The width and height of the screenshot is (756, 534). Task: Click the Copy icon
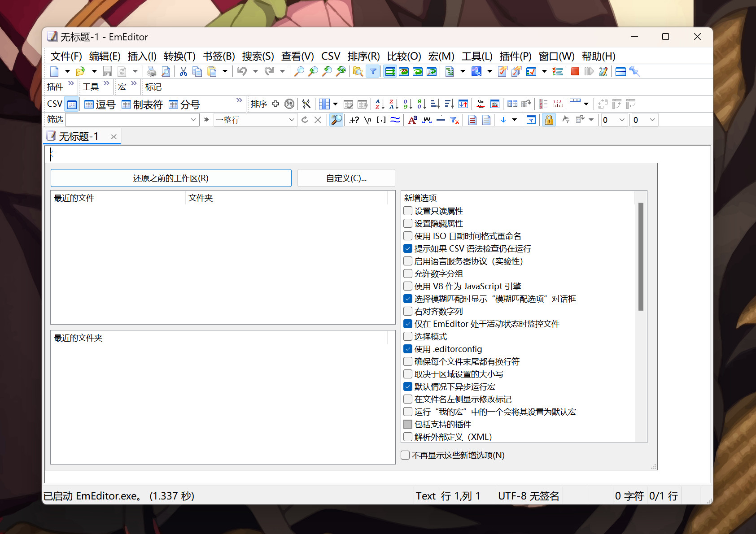[197, 72]
